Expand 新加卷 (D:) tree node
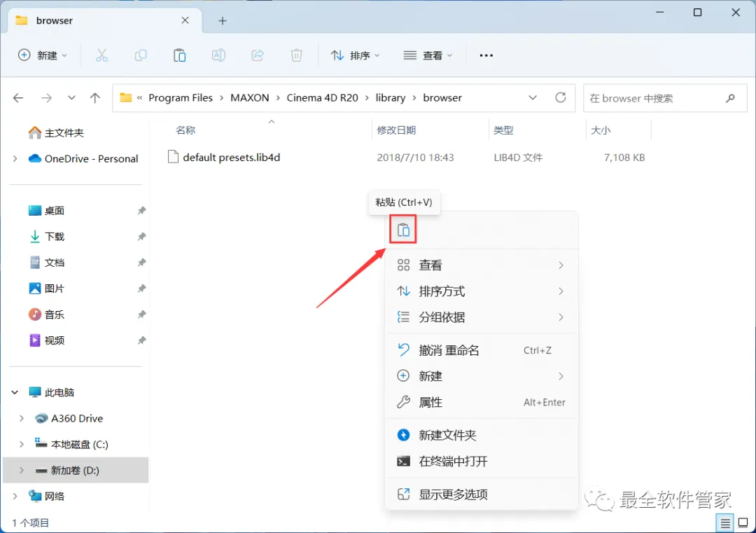This screenshot has width=756, height=533. point(21,470)
